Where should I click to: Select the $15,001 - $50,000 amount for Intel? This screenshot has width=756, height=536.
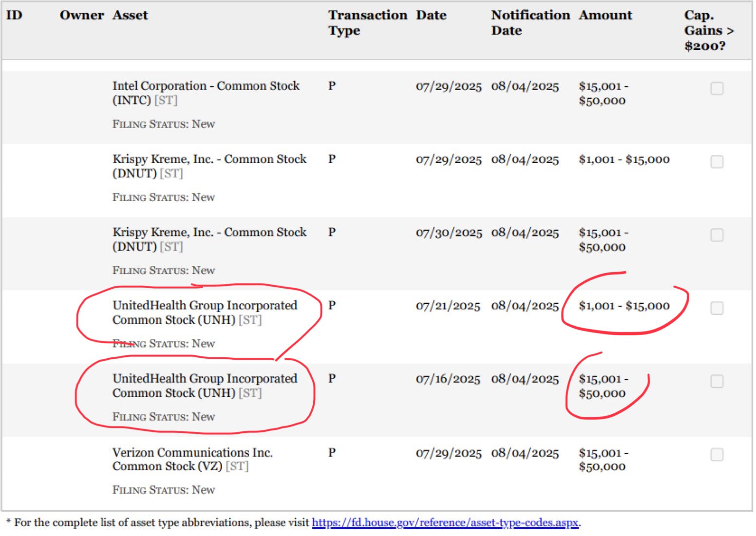tap(604, 93)
